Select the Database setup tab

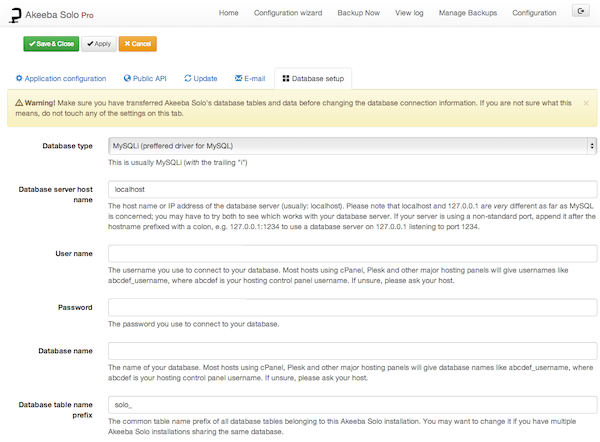point(313,78)
